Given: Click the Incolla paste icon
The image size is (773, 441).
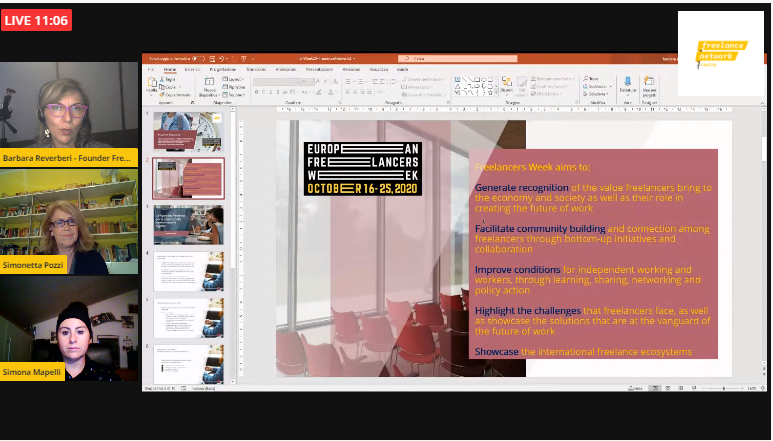Looking at the screenshot, I should click(x=152, y=84).
